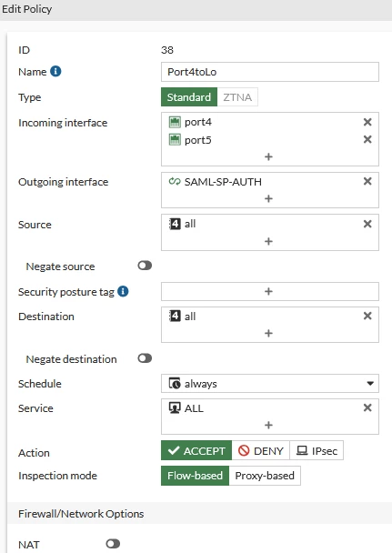Switch Inspection mode to Proxy-based
This screenshot has width=392, height=553.
[265, 476]
